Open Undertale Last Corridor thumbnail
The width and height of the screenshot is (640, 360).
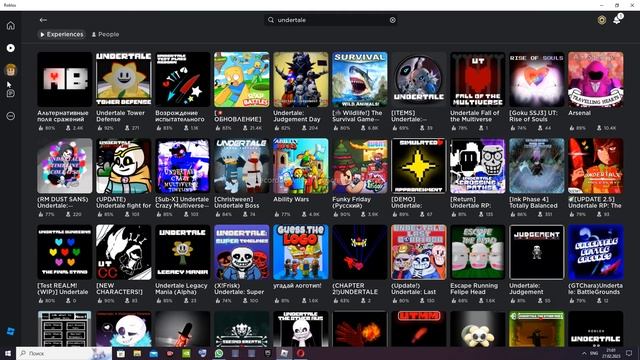point(419,252)
